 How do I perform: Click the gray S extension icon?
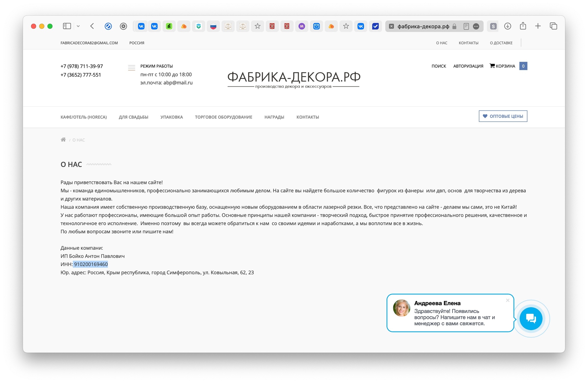(493, 26)
